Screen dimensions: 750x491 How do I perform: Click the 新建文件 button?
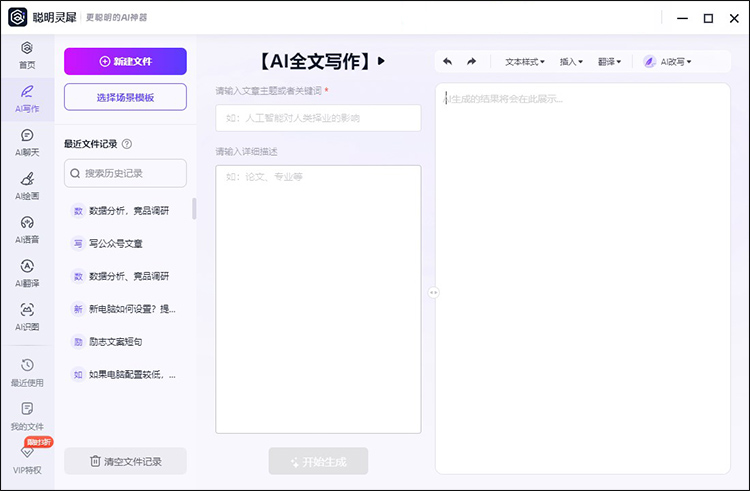(125, 61)
